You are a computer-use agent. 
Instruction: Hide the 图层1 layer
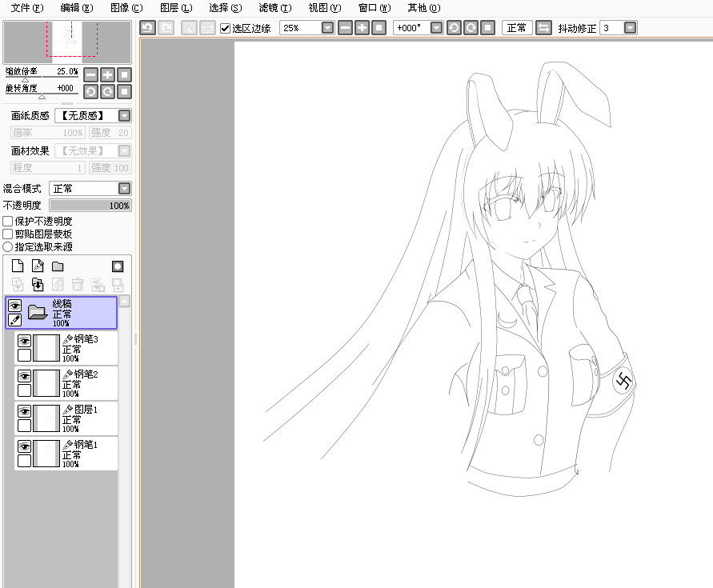pyautogui.click(x=24, y=411)
